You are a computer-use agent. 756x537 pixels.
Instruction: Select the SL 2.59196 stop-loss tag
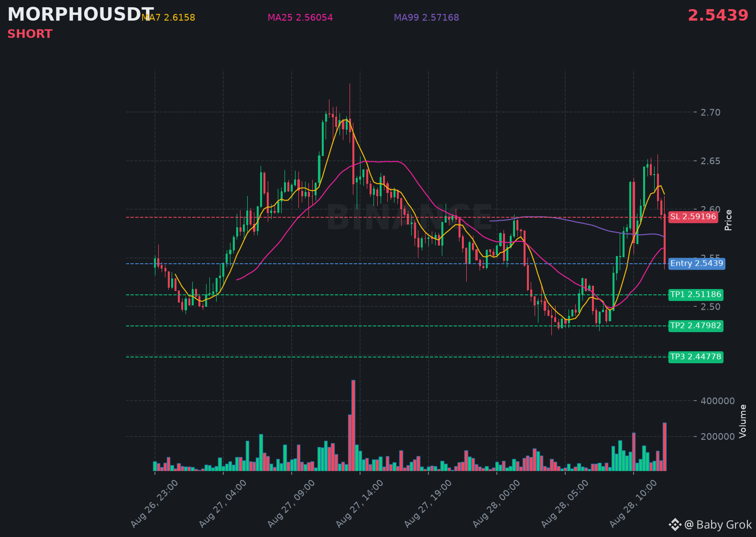(693, 217)
